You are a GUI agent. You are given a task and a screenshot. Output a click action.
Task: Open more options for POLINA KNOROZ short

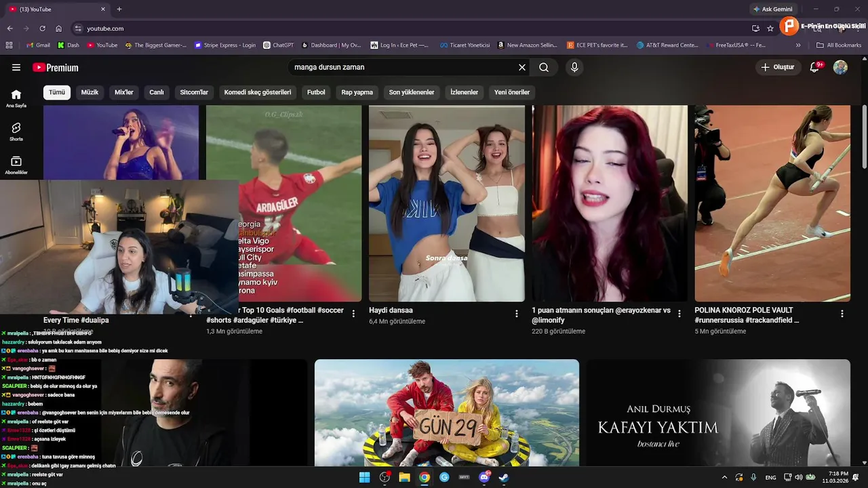(x=842, y=314)
